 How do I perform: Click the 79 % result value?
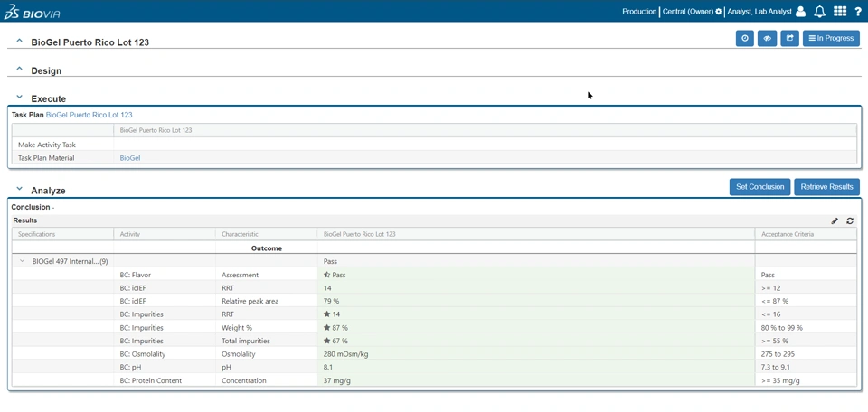[x=331, y=302]
